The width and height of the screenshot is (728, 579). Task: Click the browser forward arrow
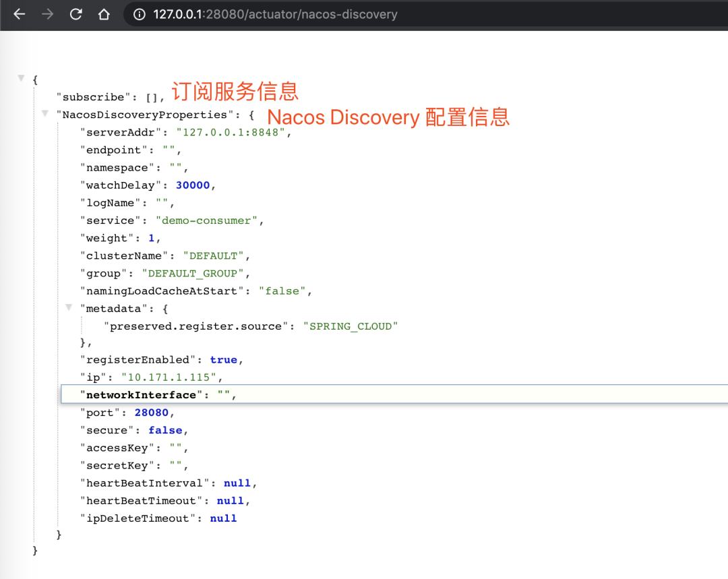pos(47,14)
